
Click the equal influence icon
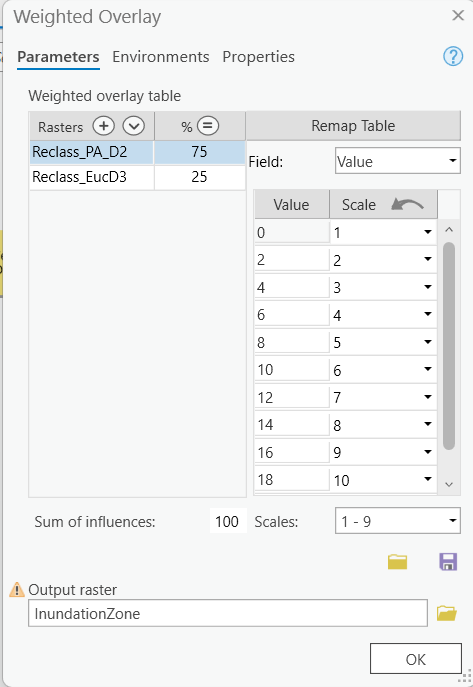coord(208,126)
